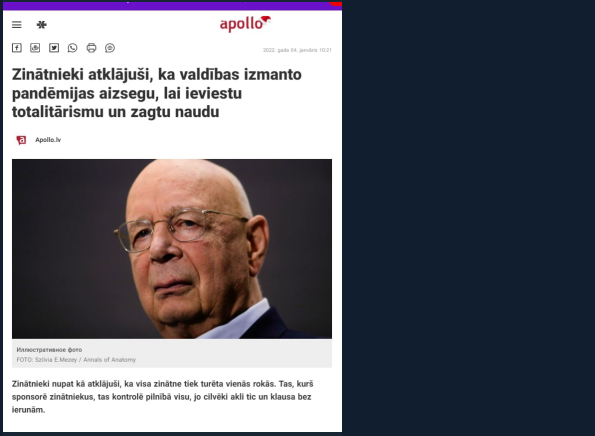Open the main article photo
This screenshot has height=436, width=595.
point(172,249)
